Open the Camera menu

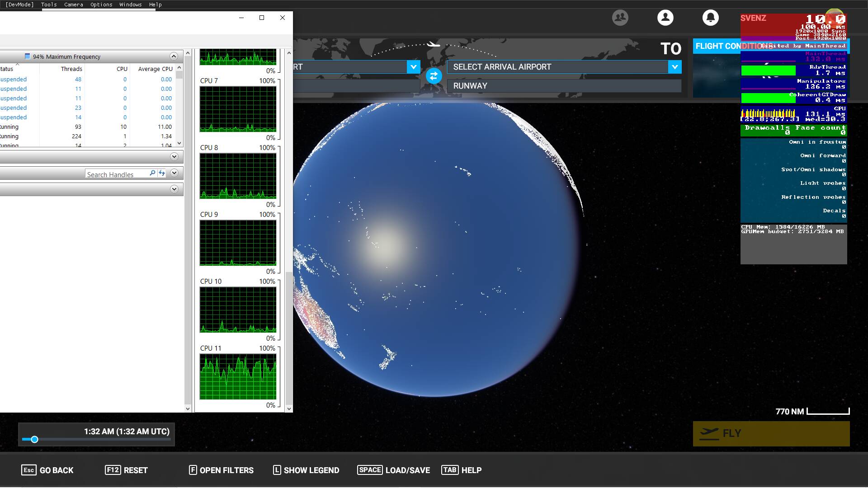pyautogui.click(x=74, y=5)
